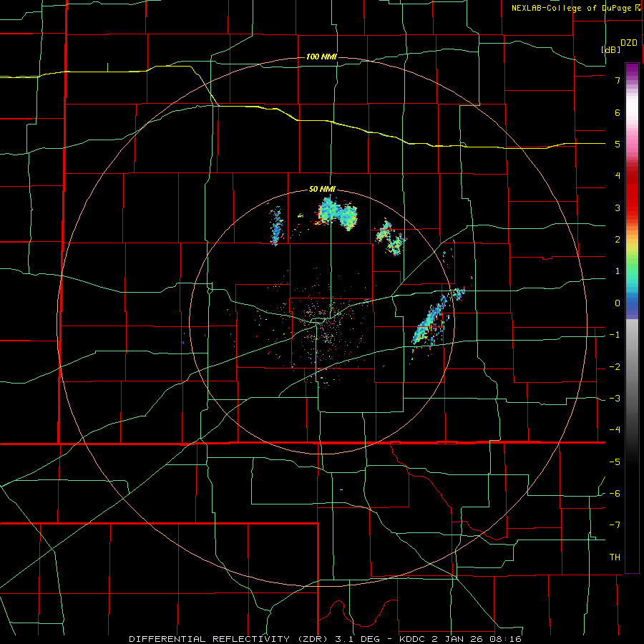Viewport: 644px width, 644px height.
Task: Pick the pink-white band of color scale
Action: pos(632,123)
